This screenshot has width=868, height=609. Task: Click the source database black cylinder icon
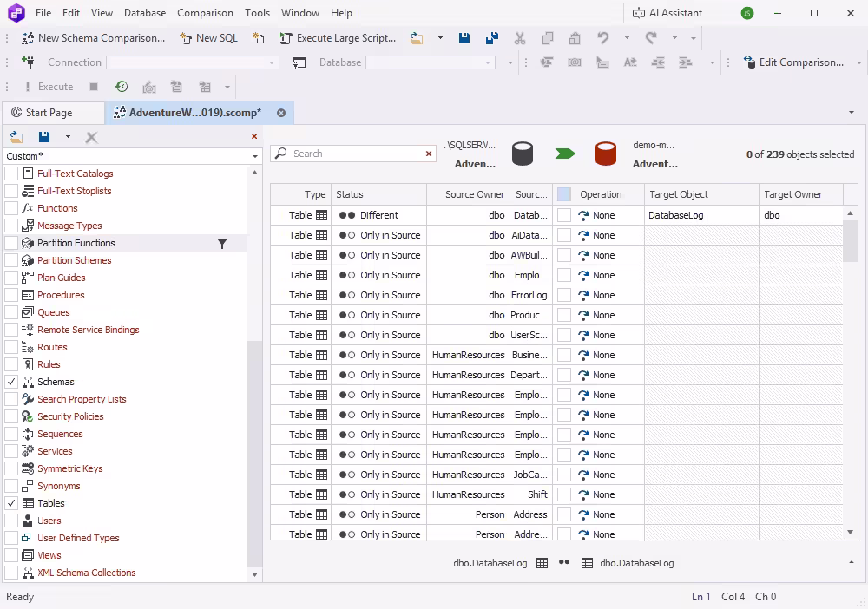(522, 154)
